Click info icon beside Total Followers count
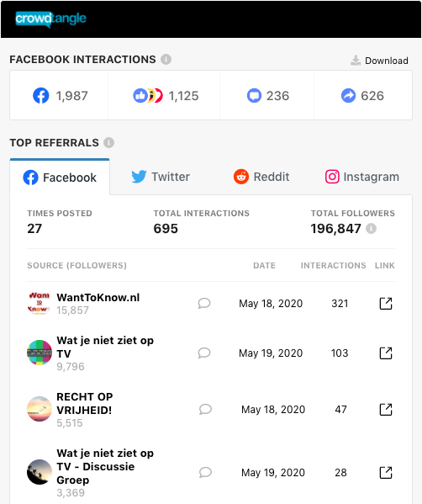The image size is (422, 504). tap(372, 229)
